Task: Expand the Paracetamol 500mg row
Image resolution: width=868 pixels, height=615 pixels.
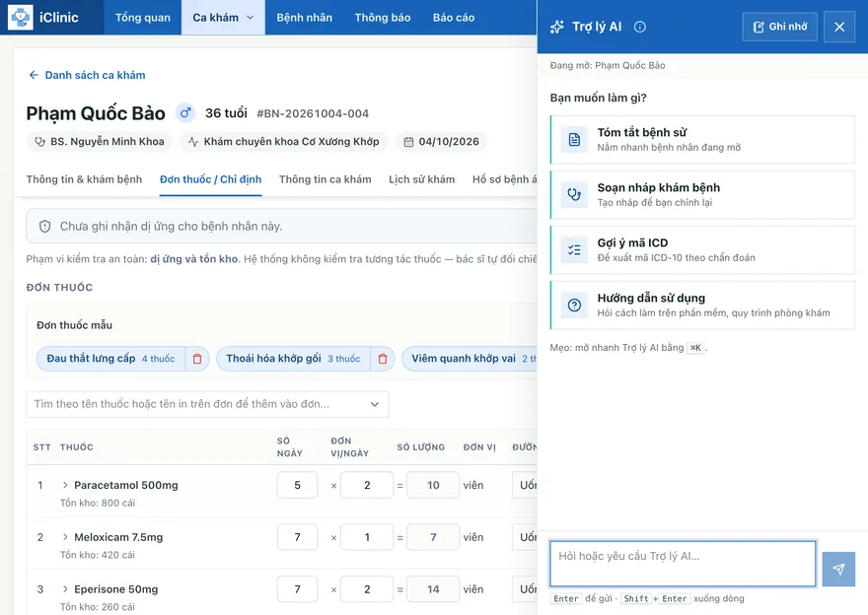Action: pyautogui.click(x=65, y=485)
